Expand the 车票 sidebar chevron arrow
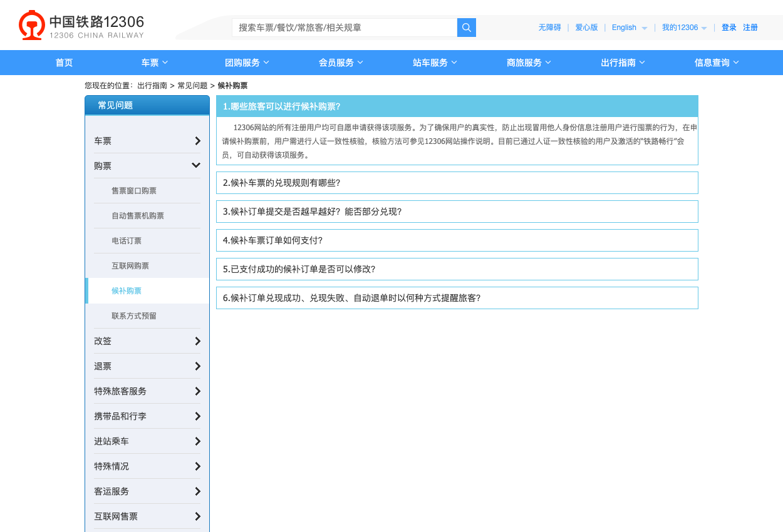Viewport: 783px width, 532px height. point(197,141)
